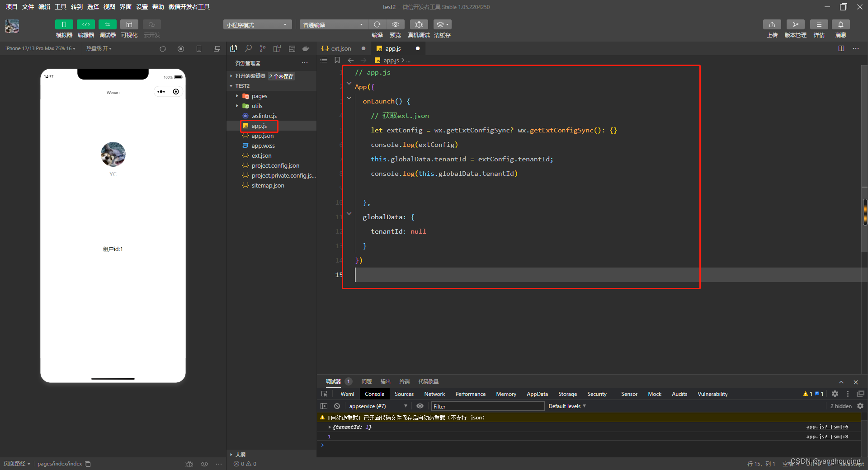868x470 pixels.
Task: Clear the console output
Action: click(x=337, y=406)
